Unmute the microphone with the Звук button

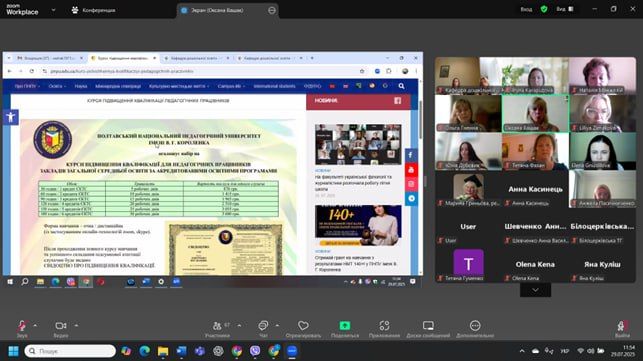point(22,329)
